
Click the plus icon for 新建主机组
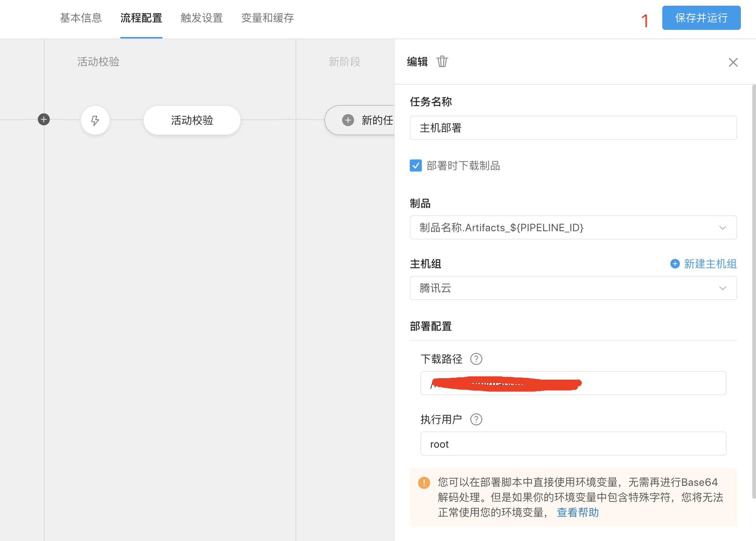[675, 264]
